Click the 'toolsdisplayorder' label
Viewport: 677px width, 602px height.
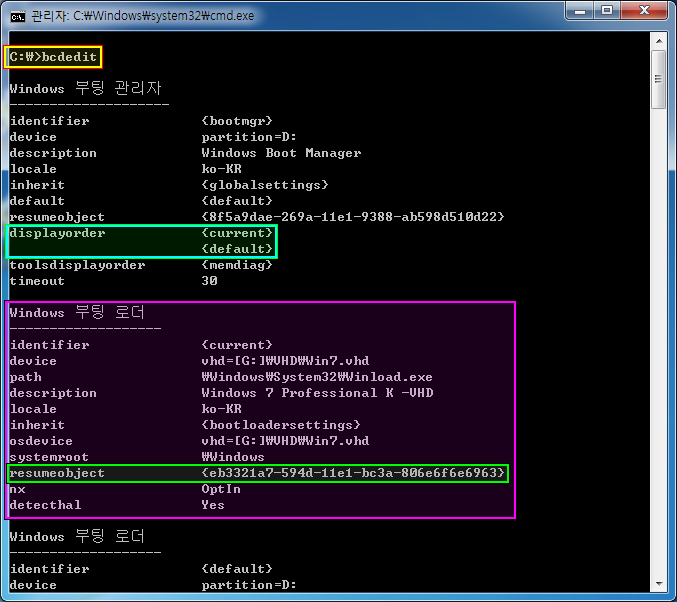pyautogui.click(x=77, y=265)
